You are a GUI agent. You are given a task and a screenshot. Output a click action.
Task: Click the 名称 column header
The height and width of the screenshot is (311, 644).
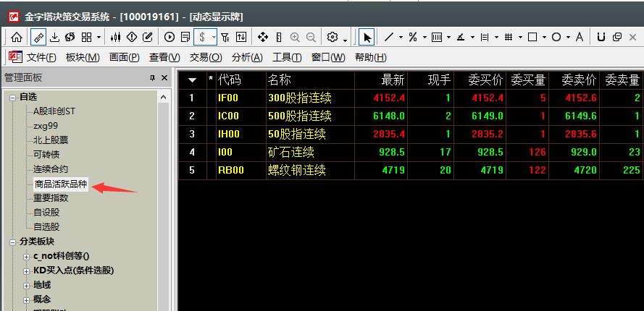pos(310,80)
